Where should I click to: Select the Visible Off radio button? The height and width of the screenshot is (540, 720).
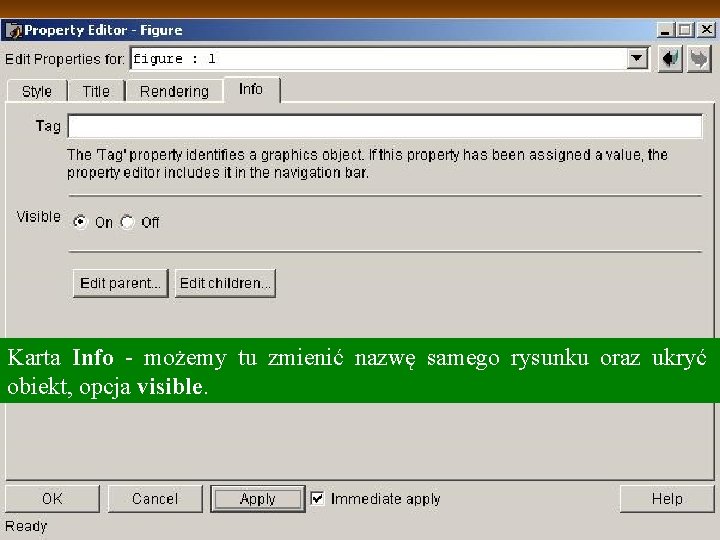coord(127,222)
